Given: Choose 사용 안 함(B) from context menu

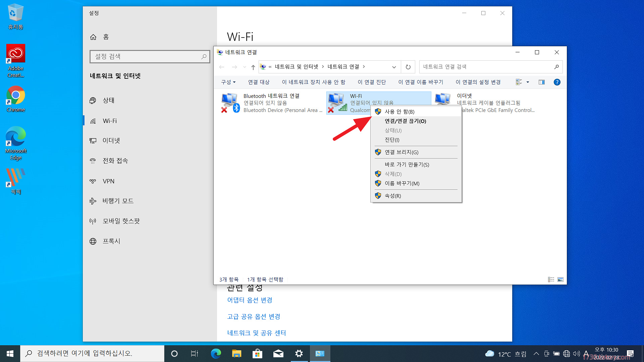Looking at the screenshot, I should [399, 112].
